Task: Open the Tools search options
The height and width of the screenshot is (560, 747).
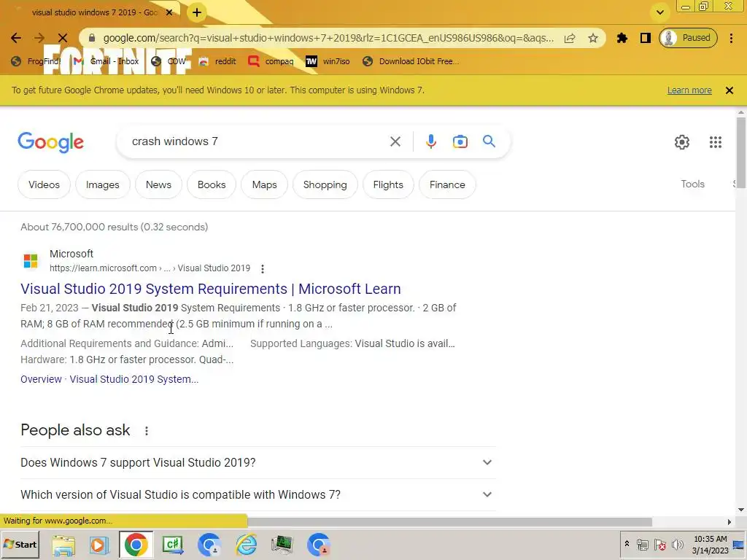Action: point(692,184)
